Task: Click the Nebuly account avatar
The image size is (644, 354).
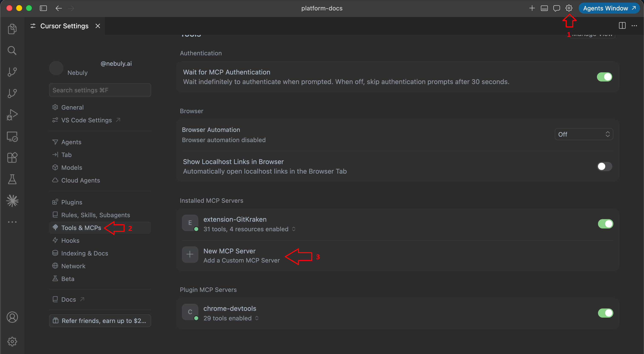Action: (x=56, y=68)
